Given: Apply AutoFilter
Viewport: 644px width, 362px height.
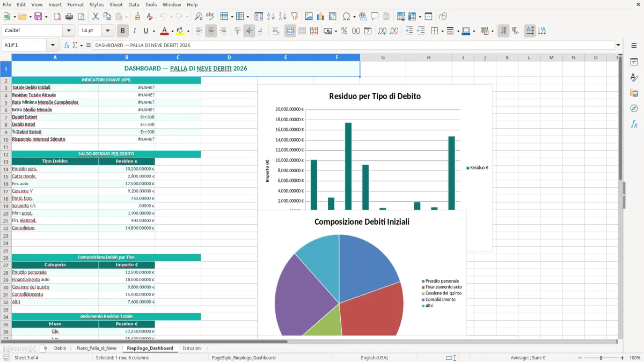Looking at the screenshot, I should (x=294, y=17).
